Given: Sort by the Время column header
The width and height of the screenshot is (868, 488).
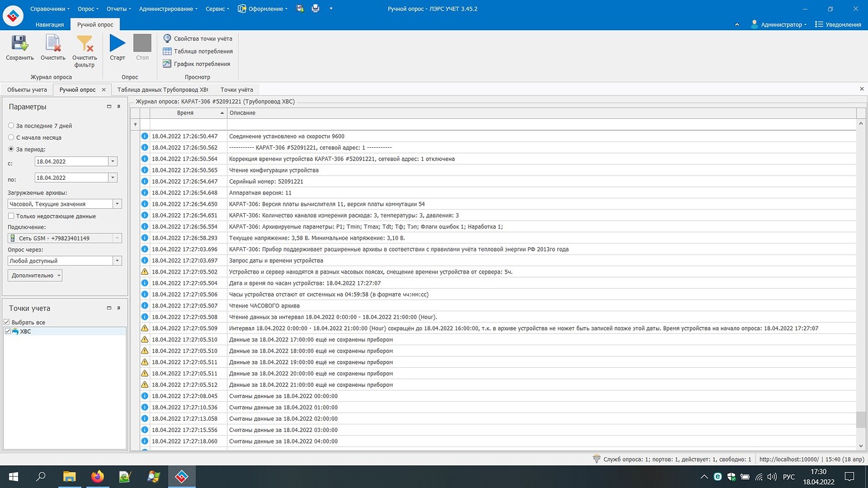Looking at the screenshot, I should point(188,113).
